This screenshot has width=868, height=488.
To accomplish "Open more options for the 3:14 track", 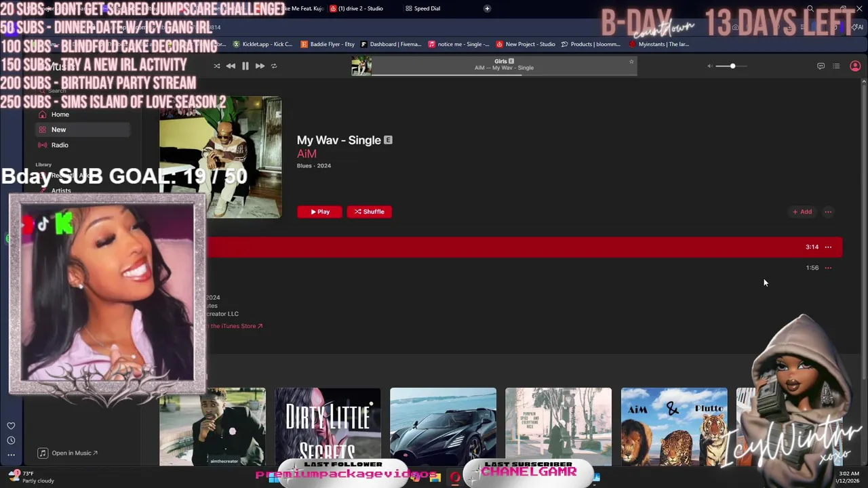I will click(828, 247).
